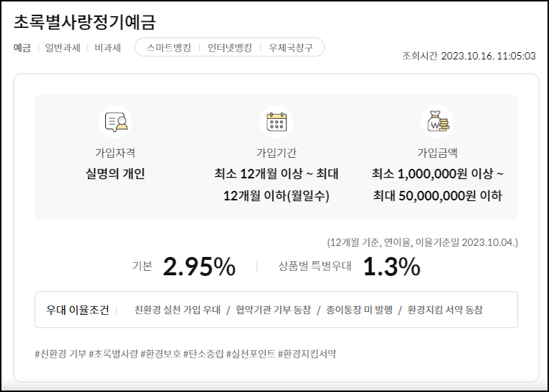Select the 인터넷뱅킹 channel tag
Viewport: 549px width, 392px height.
click(230, 48)
